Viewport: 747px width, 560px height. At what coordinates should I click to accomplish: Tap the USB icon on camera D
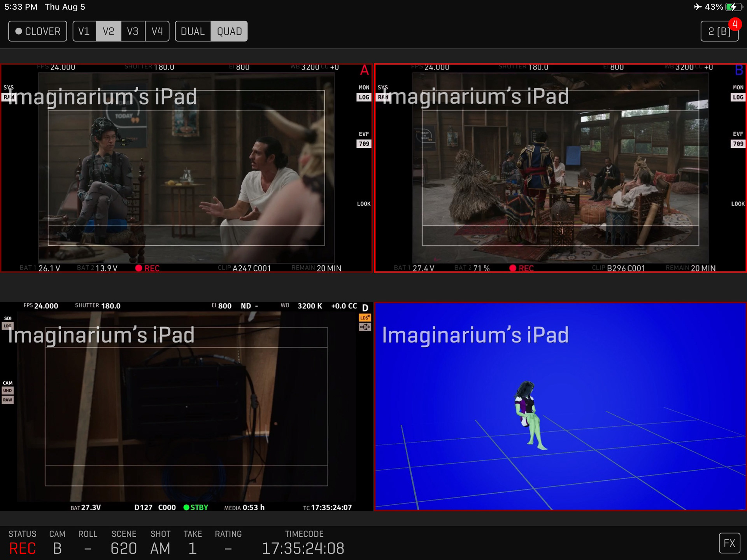click(x=365, y=327)
